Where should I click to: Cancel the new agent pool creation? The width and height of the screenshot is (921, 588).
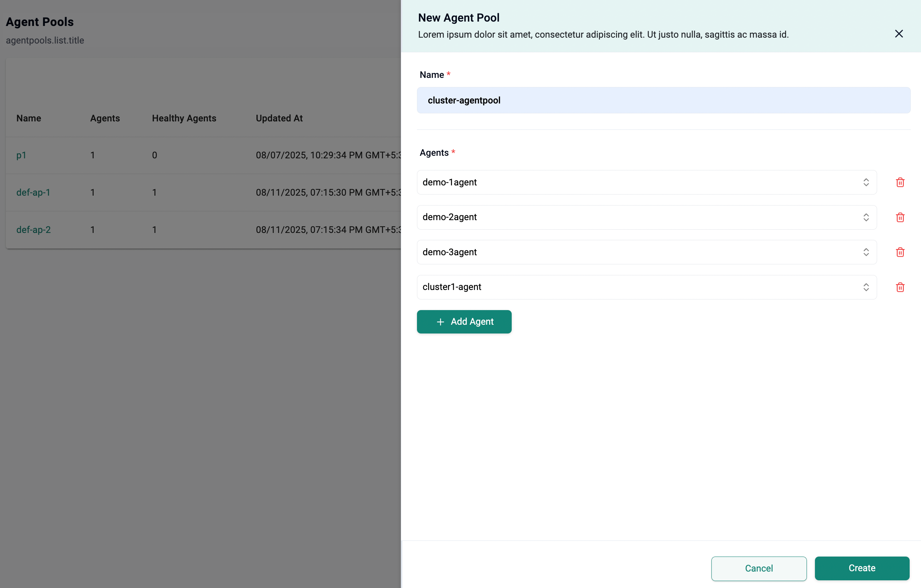tap(759, 569)
